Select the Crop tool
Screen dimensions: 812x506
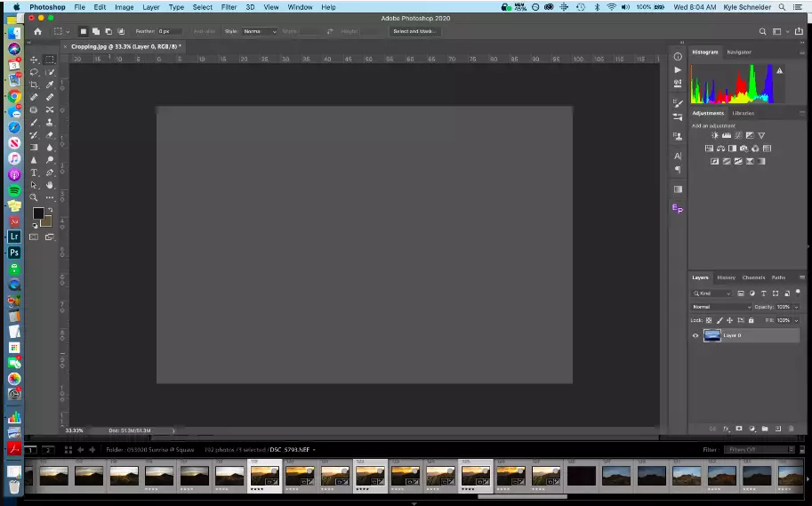point(34,84)
